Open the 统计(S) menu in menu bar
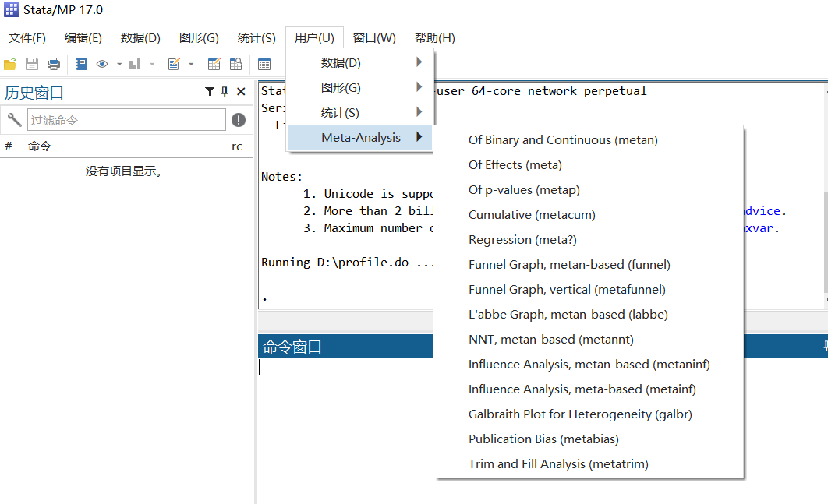 click(257, 38)
